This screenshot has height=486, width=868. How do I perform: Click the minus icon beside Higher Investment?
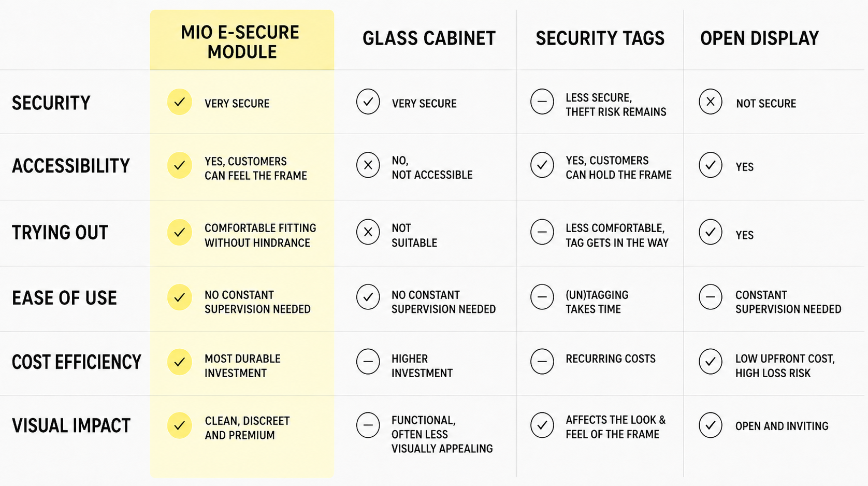(x=368, y=362)
